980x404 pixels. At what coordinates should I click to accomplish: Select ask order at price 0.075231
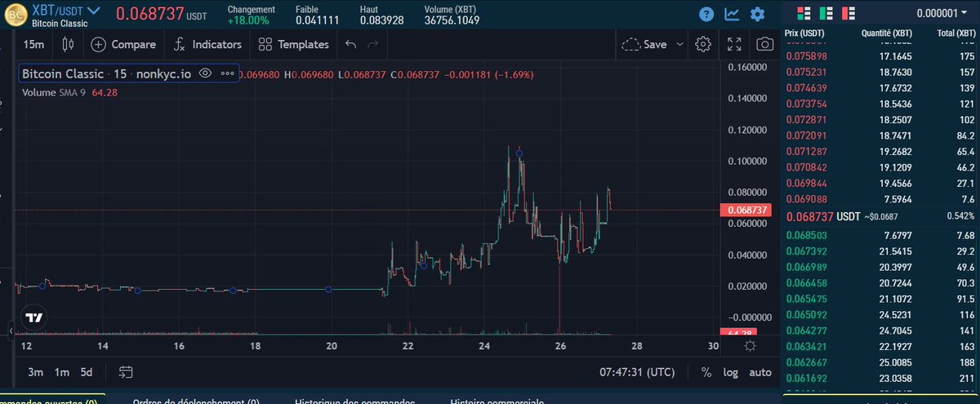tap(880, 71)
